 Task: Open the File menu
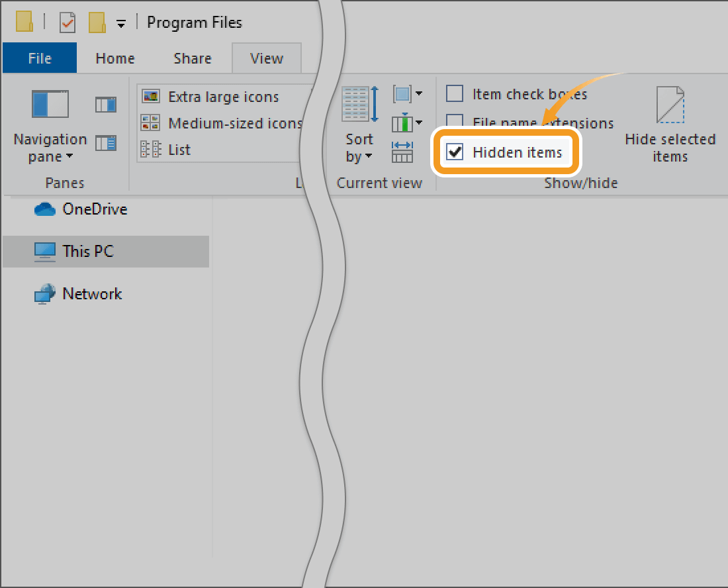[x=40, y=58]
